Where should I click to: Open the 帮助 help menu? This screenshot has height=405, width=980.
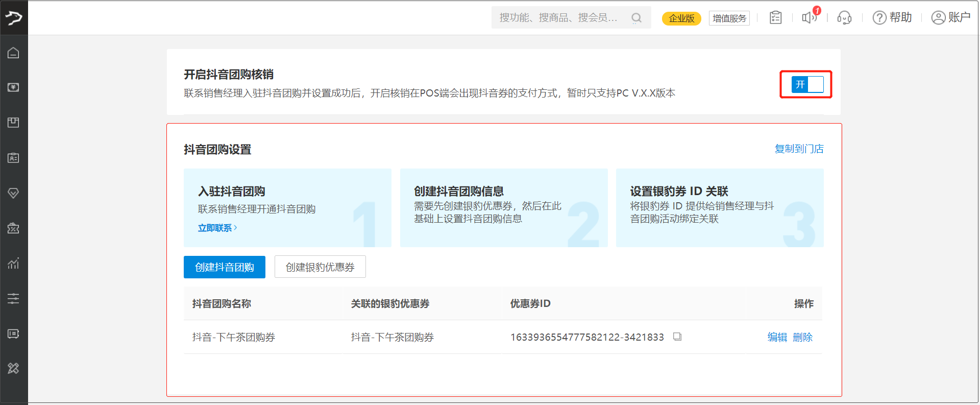click(892, 18)
